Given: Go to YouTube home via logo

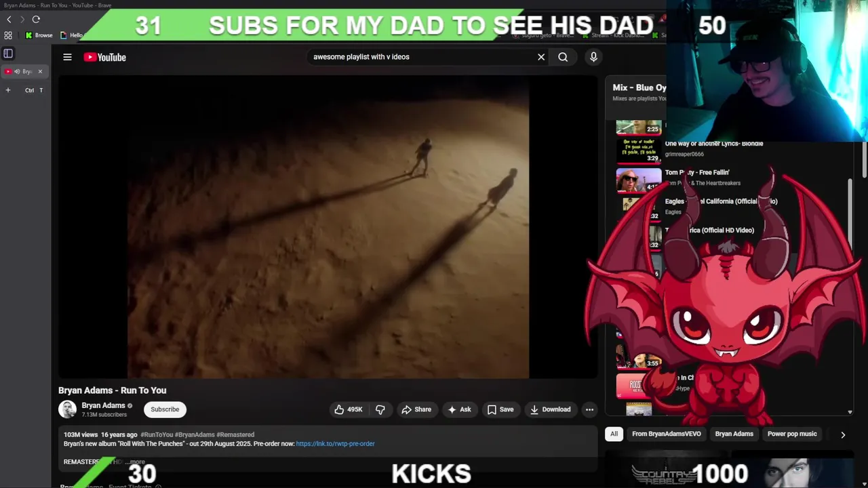Looking at the screenshot, I should tap(105, 57).
